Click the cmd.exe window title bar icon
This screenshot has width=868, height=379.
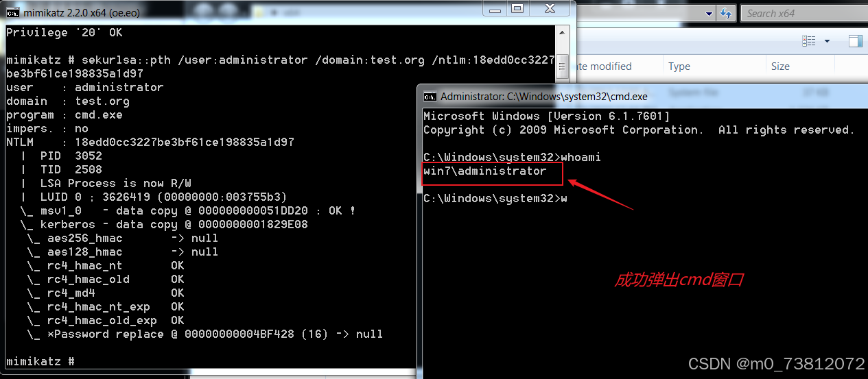point(430,97)
